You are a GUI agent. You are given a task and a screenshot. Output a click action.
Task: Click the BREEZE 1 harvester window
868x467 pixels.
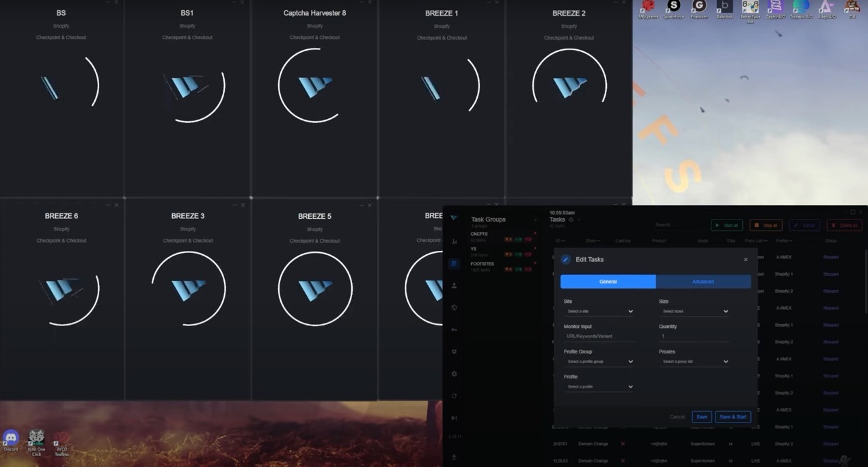pyautogui.click(x=442, y=98)
